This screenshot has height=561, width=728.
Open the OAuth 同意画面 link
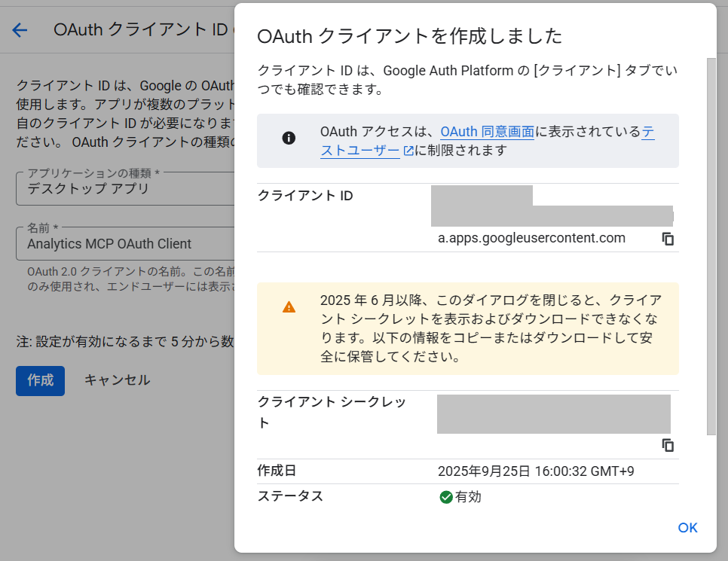[487, 132]
